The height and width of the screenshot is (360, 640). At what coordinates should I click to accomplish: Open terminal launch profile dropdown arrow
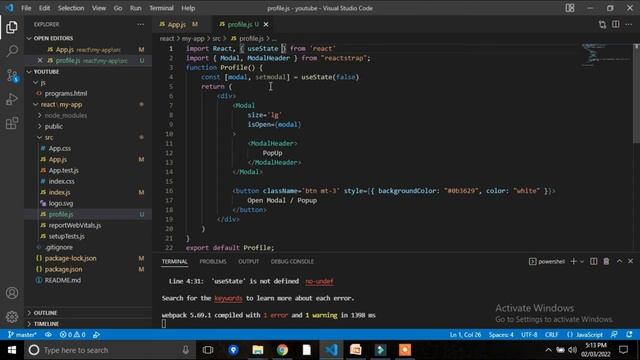pyautogui.click(x=582, y=262)
